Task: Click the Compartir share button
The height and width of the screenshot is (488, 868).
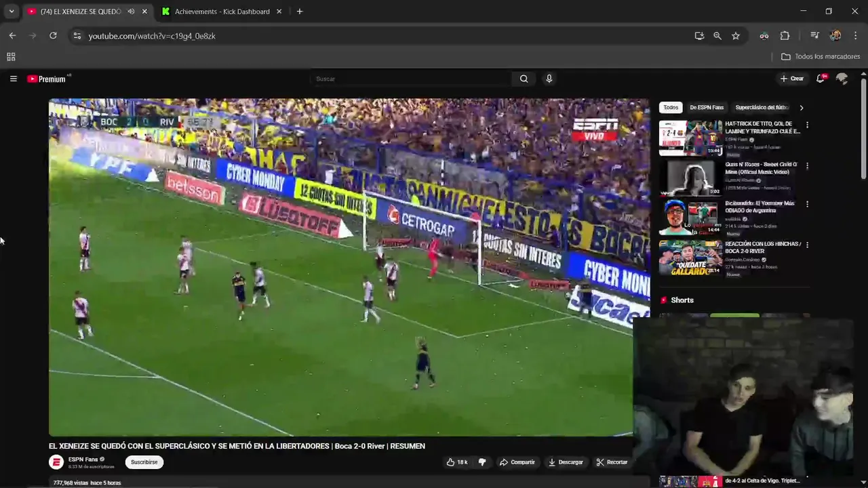Action: [x=517, y=462]
